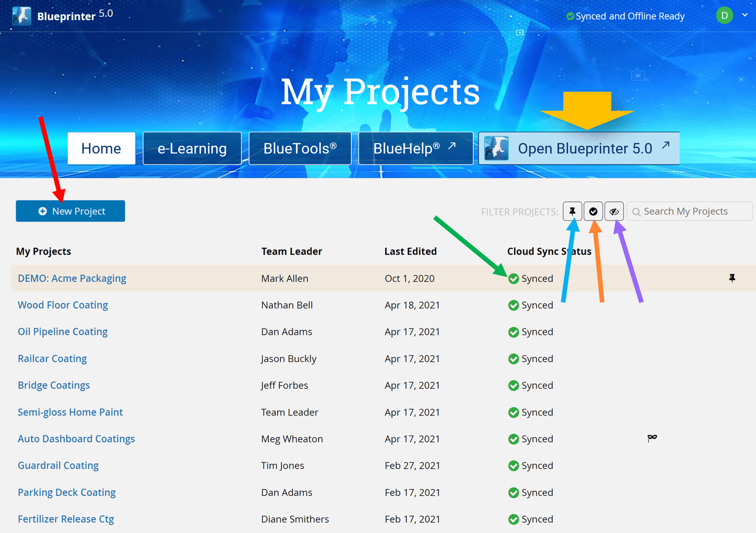Click the green synced status icon in the header
The height and width of the screenshot is (533, 756).
click(x=570, y=16)
